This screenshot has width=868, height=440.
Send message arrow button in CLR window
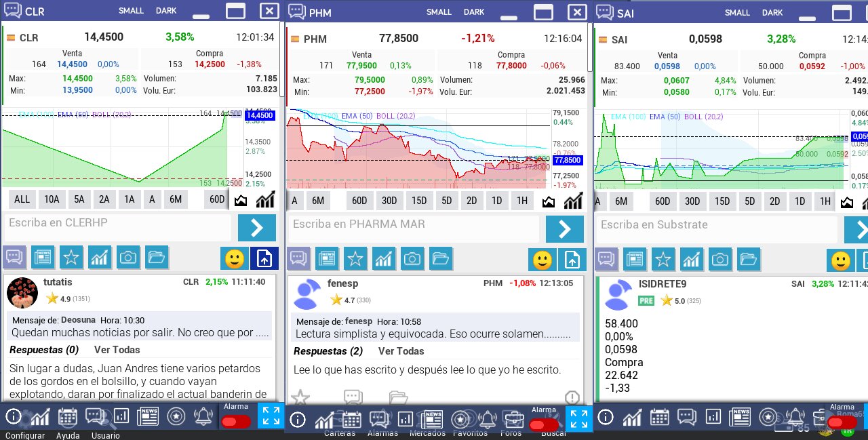point(257,228)
